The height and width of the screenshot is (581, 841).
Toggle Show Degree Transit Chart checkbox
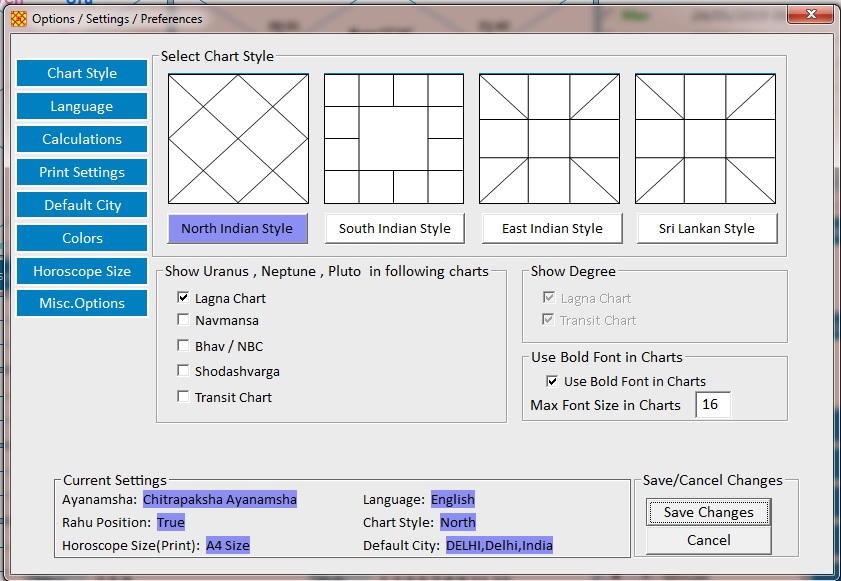click(548, 320)
